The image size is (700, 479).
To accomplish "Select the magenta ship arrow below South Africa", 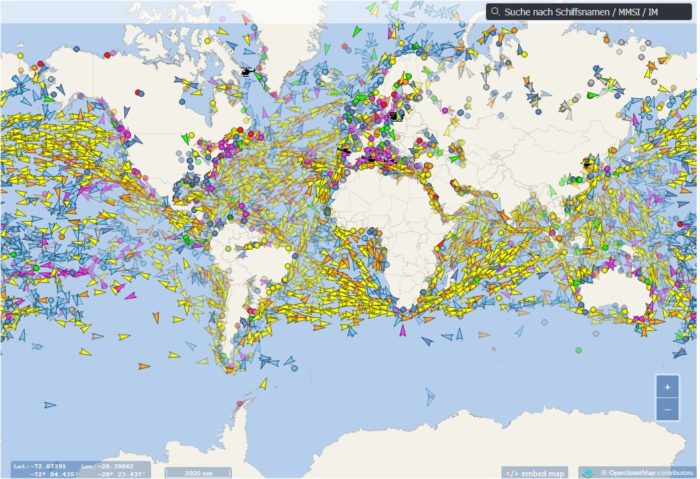I will [x=402, y=330].
